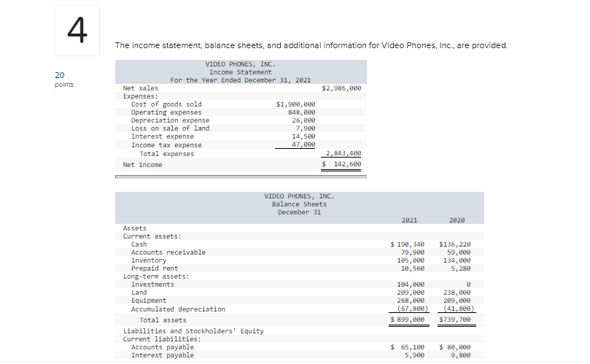Image resolution: width=590 pixels, height=364 pixels.
Task: Select Income tax expense amount 47,000
Action: click(x=303, y=144)
